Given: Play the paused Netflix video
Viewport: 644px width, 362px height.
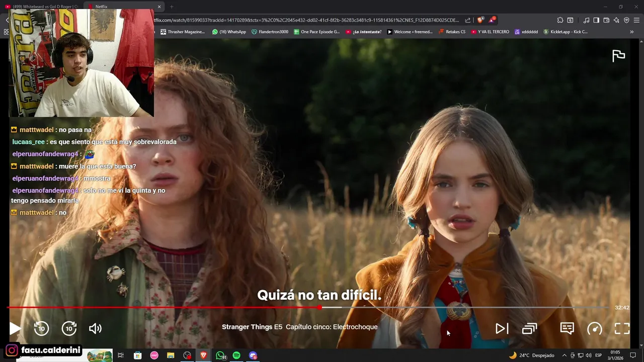Looking at the screenshot, I should (x=15, y=329).
